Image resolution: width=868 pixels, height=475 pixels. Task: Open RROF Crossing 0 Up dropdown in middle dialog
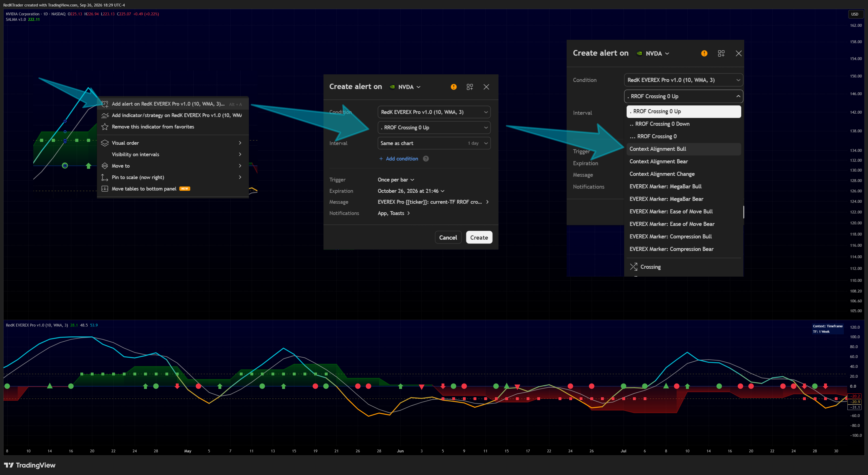pyautogui.click(x=434, y=128)
